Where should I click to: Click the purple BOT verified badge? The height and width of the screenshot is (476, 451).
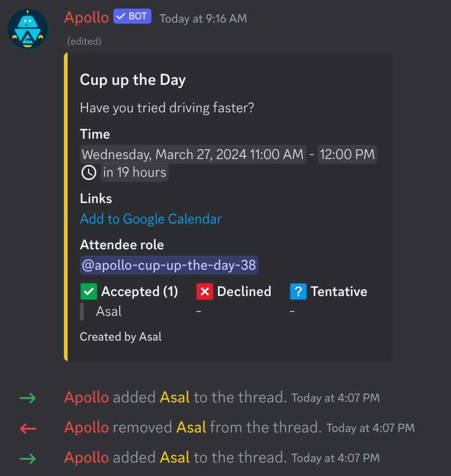(x=132, y=17)
